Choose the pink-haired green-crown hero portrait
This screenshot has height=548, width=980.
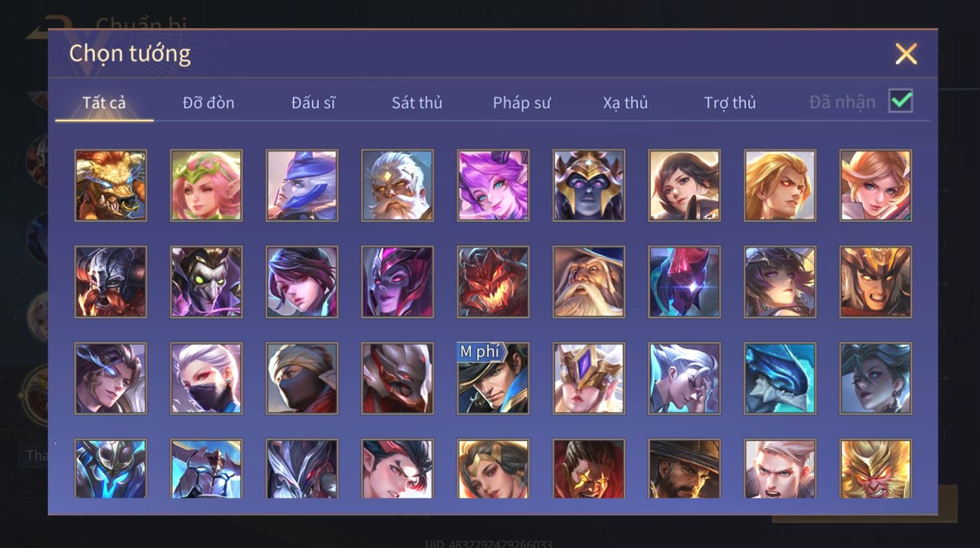[206, 185]
